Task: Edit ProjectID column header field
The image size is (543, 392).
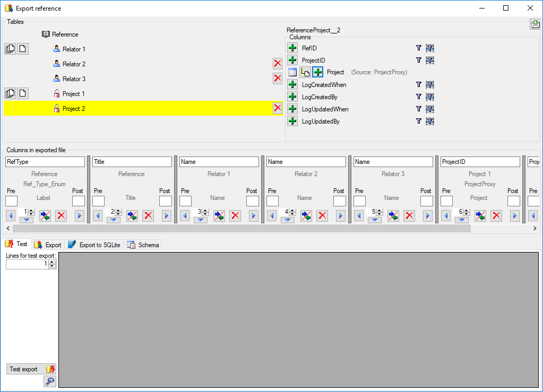Action: pos(480,162)
